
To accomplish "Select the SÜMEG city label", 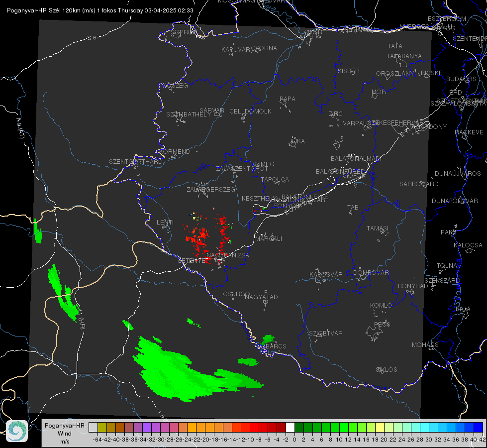I will pyautogui.click(x=263, y=164).
